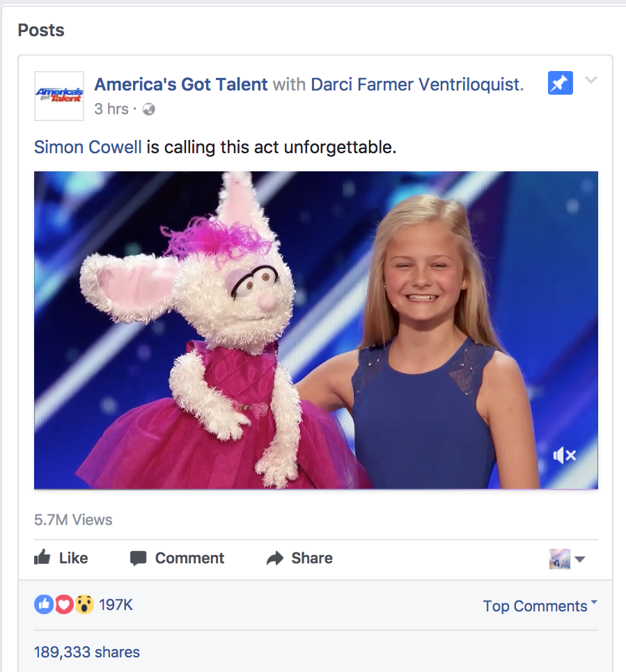This screenshot has height=672, width=626.
Task: Click the blue Like reaction emoji
Action: click(x=43, y=604)
